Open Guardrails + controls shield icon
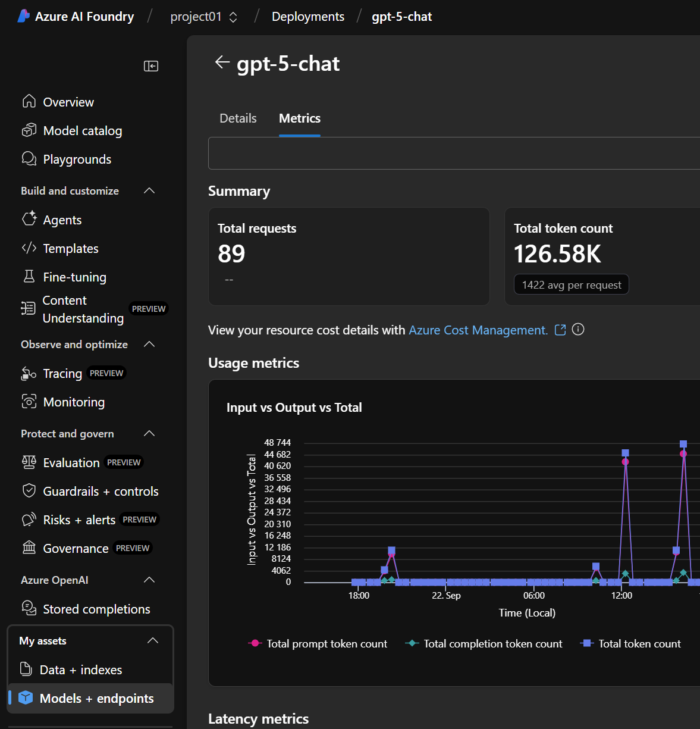 click(x=29, y=491)
